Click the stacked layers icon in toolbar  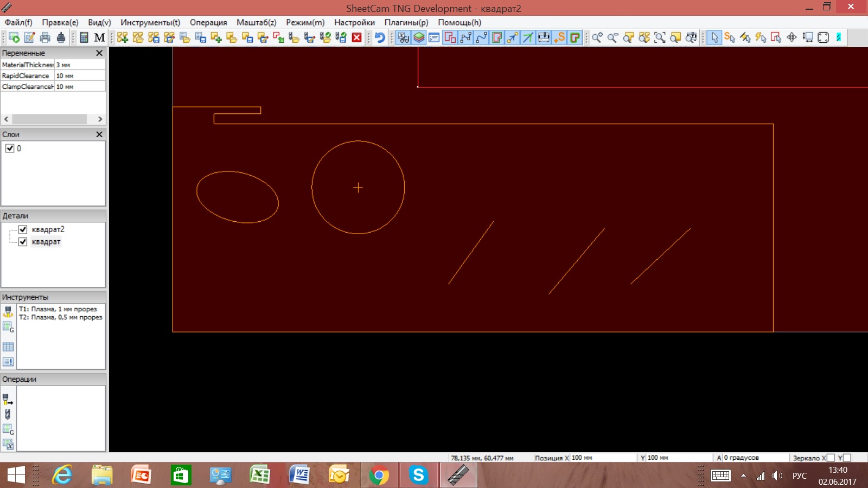419,37
